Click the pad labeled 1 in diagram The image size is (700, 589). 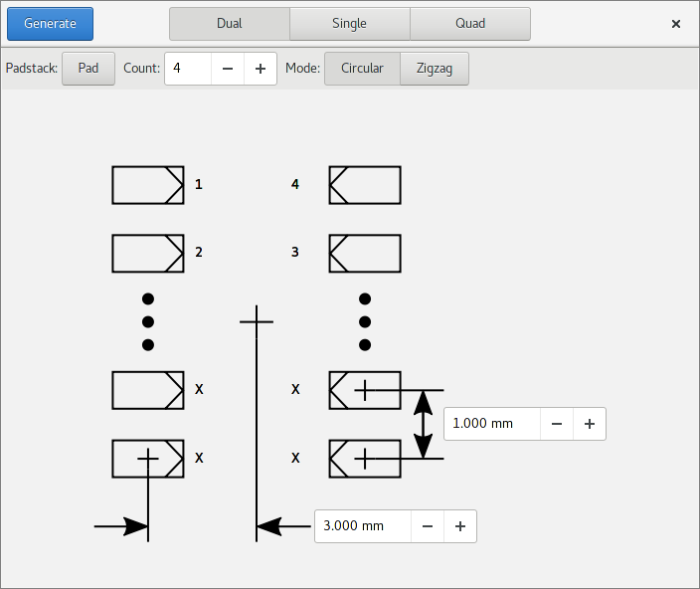click(148, 185)
